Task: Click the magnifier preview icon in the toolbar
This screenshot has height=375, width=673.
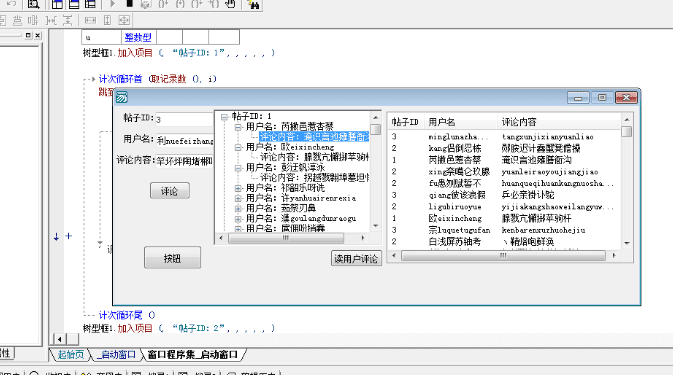Action: point(33,4)
